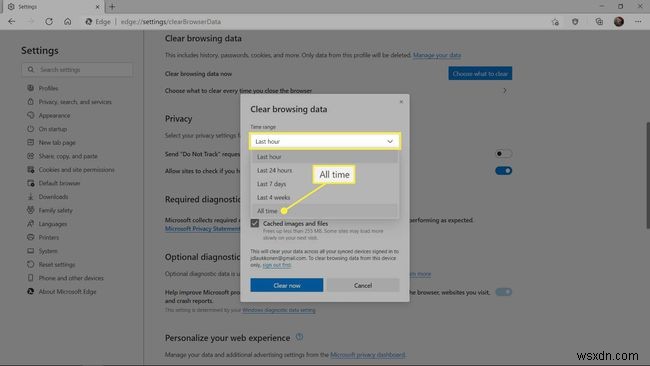Click the Languages sidebar icon

(31, 224)
